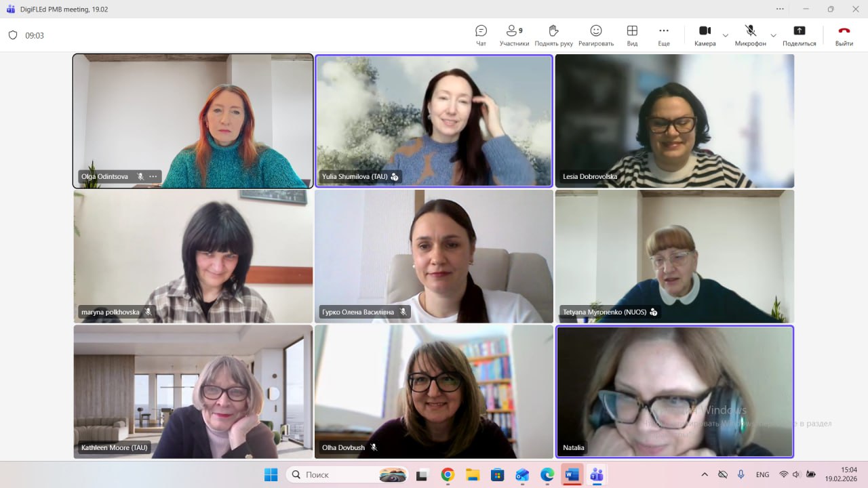The height and width of the screenshot is (488, 868).
Task: Show hidden system tray icons chevron
Action: (705, 474)
